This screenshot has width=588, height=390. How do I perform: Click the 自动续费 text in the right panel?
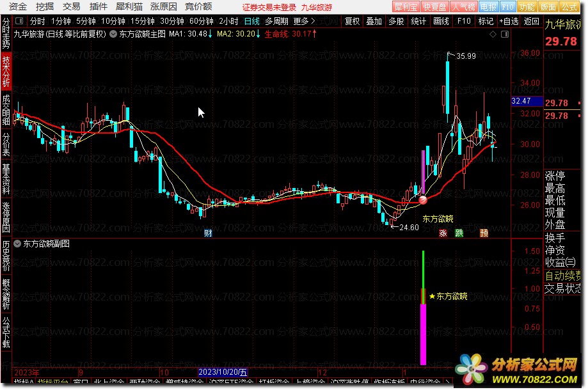(562, 276)
